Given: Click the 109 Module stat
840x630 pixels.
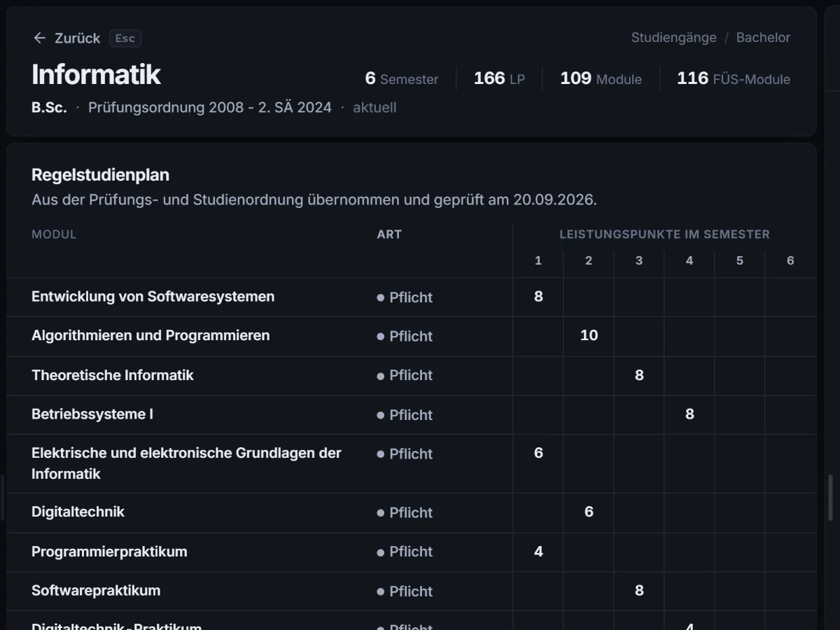Looking at the screenshot, I should [x=601, y=78].
